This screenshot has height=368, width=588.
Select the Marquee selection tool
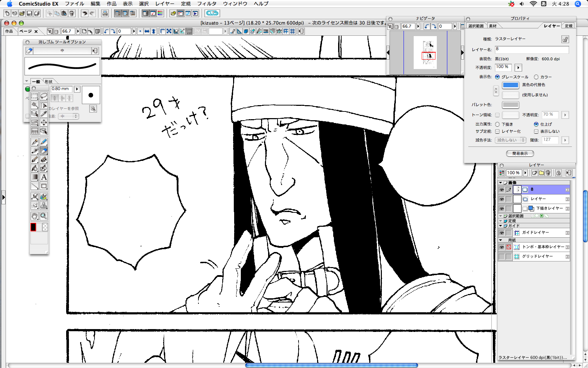pyautogui.click(x=35, y=96)
